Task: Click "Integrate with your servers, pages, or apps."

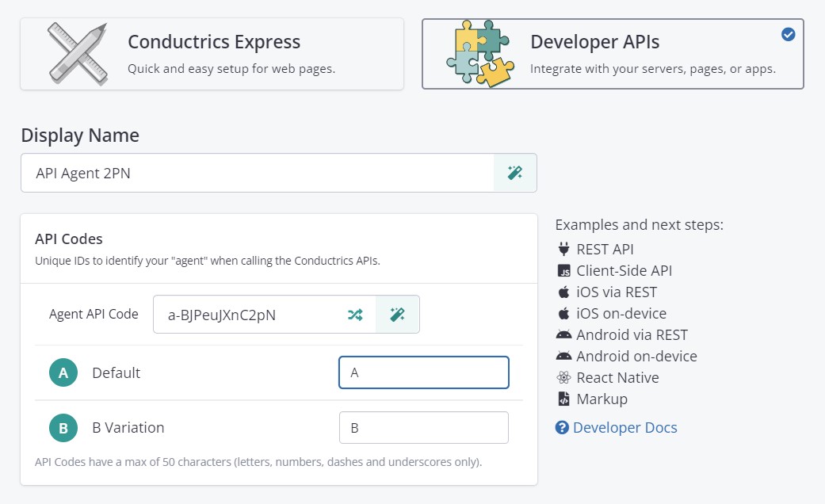Action: click(x=653, y=69)
